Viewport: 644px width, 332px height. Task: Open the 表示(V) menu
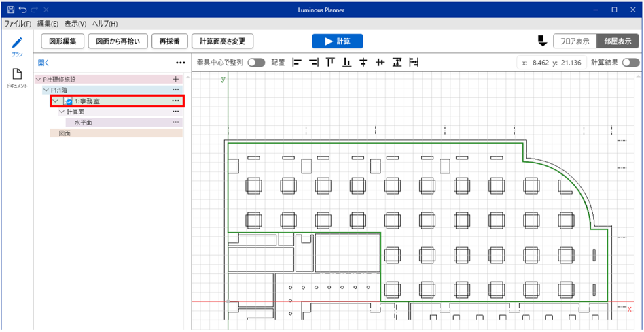coord(75,24)
